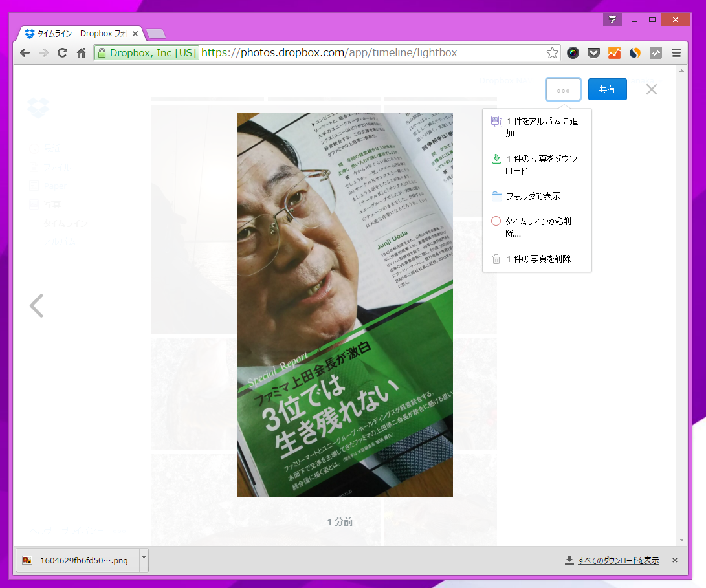Open a new browser tab
Screen dimensions: 706x588
pyautogui.click(x=156, y=34)
